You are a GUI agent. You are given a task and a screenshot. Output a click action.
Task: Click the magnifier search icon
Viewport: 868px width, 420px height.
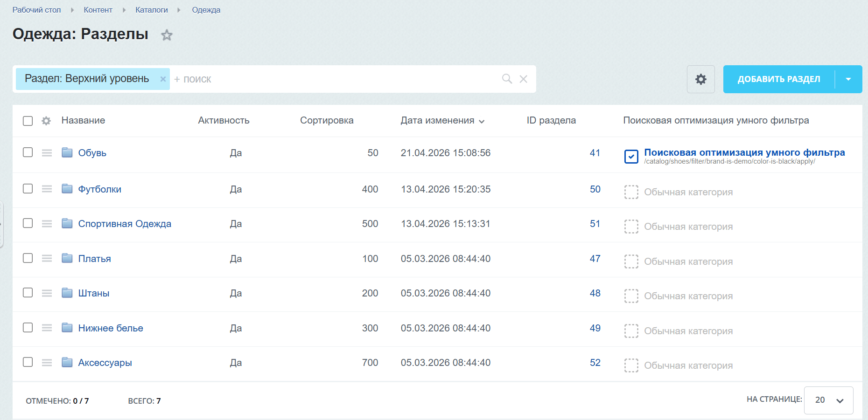(507, 79)
